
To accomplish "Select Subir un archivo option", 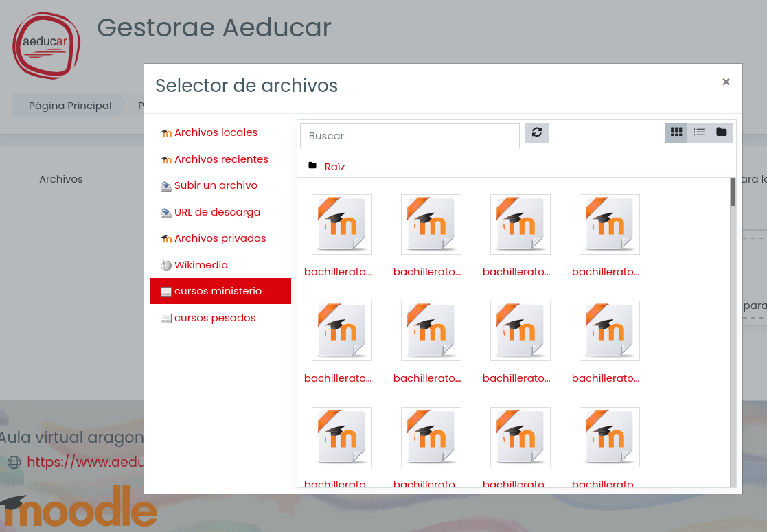I will [x=216, y=185].
